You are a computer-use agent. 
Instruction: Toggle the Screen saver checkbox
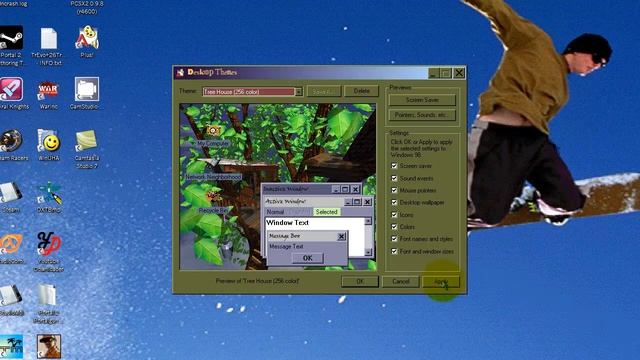tap(394, 166)
